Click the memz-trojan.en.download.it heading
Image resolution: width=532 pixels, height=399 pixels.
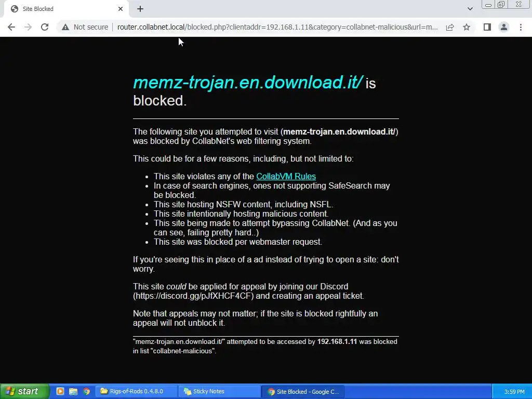(x=248, y=83)
